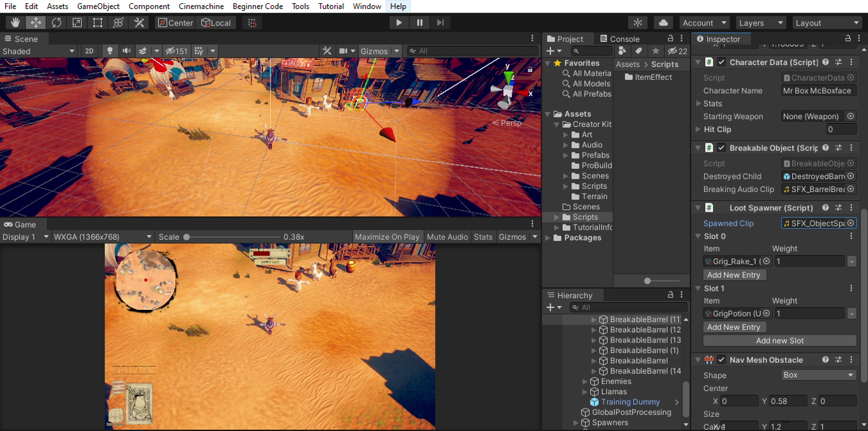Open Unity cloud services icon

click(663, 22)
